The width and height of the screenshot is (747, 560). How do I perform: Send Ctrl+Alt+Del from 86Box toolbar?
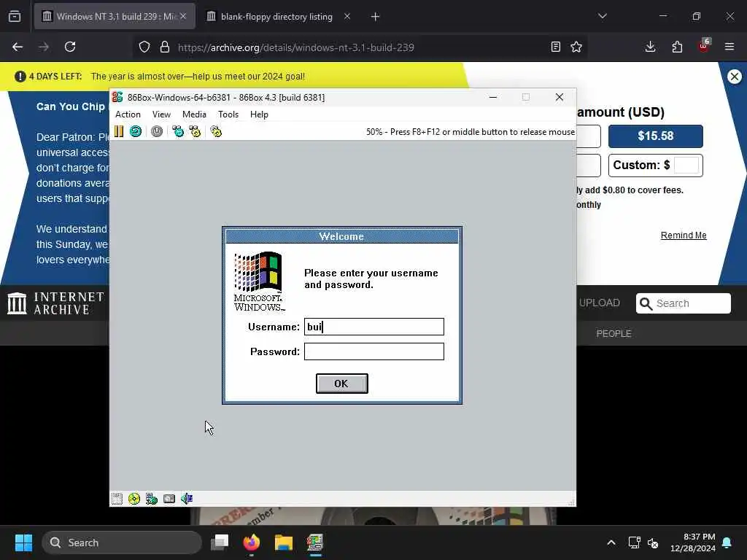[178, 131]
